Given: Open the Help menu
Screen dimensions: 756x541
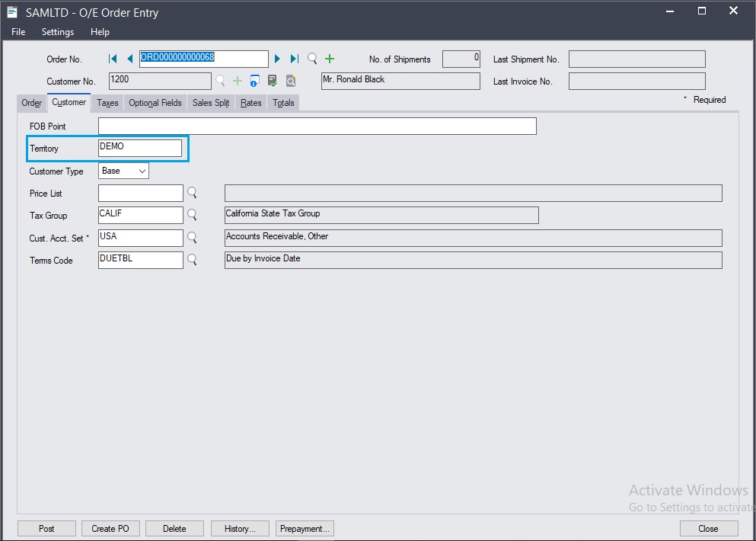Looking at the screenshot, I should (x=100, y=32).
